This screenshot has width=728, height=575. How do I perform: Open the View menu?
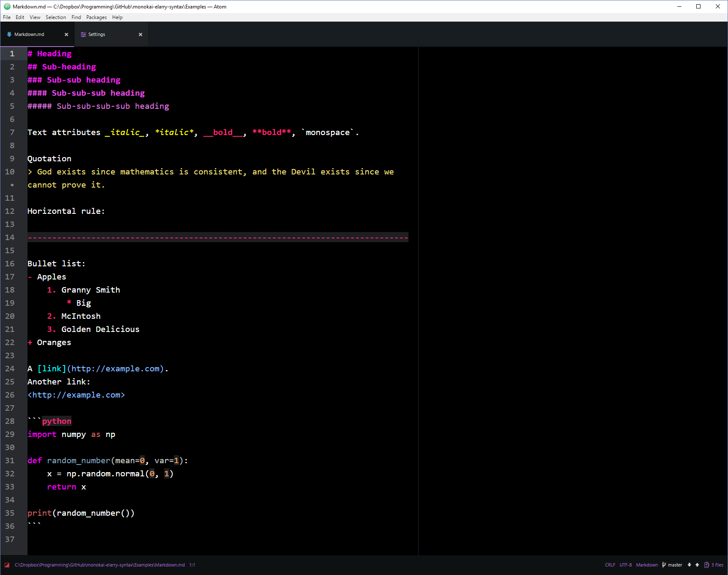tap(35, 17)
